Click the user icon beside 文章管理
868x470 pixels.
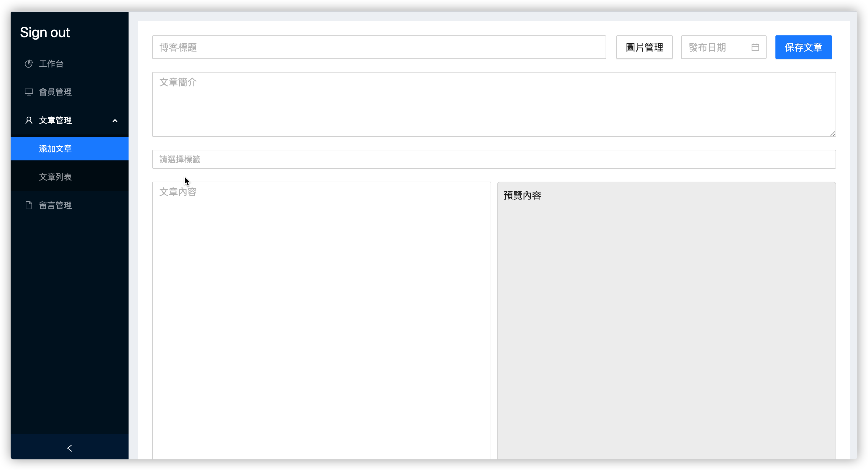pyautogui.click(x=29, y=120)
